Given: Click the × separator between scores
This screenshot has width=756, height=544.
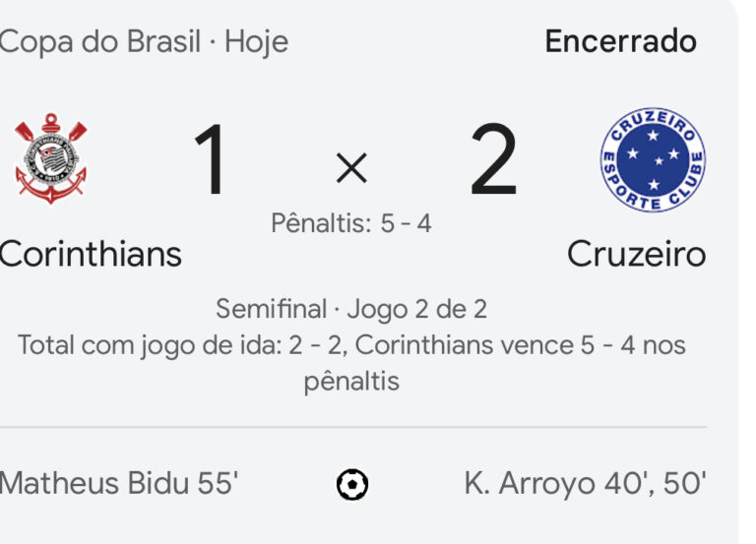Looking at the screenshot, I should 351,170.
